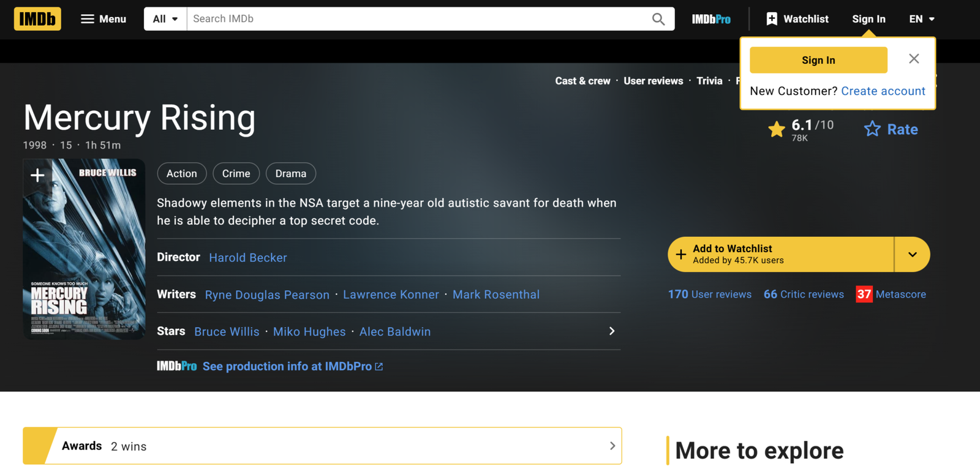Close the sign-in popup
This screenshot has height=469, width=980.
913,59
